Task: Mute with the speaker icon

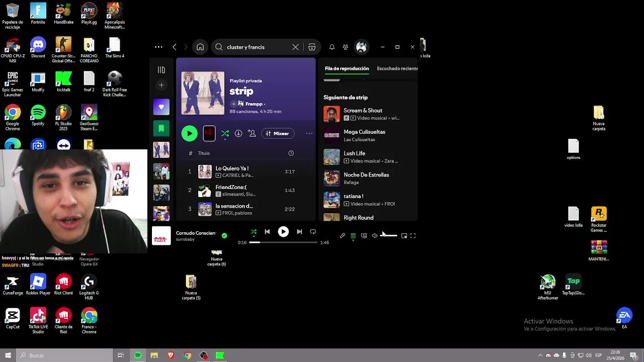Action: (375, 236)
